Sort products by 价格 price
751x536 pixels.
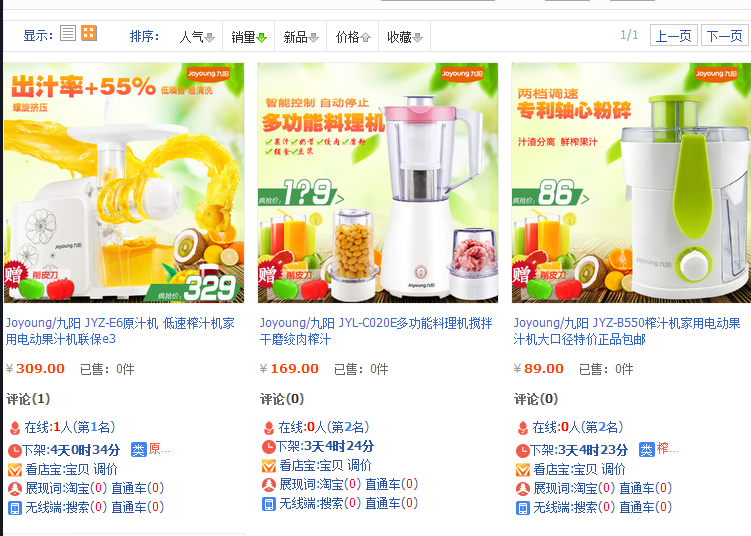[353, 36]
